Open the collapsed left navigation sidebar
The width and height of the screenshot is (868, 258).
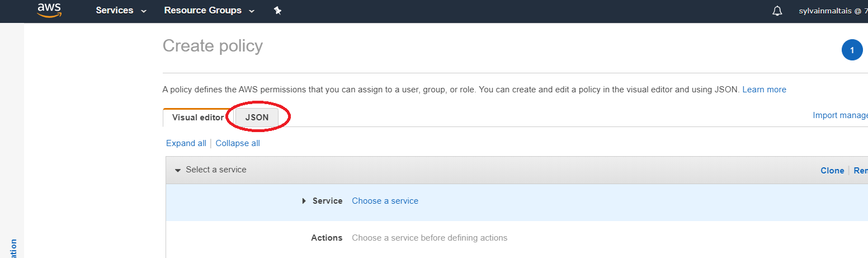click(12, 246)
